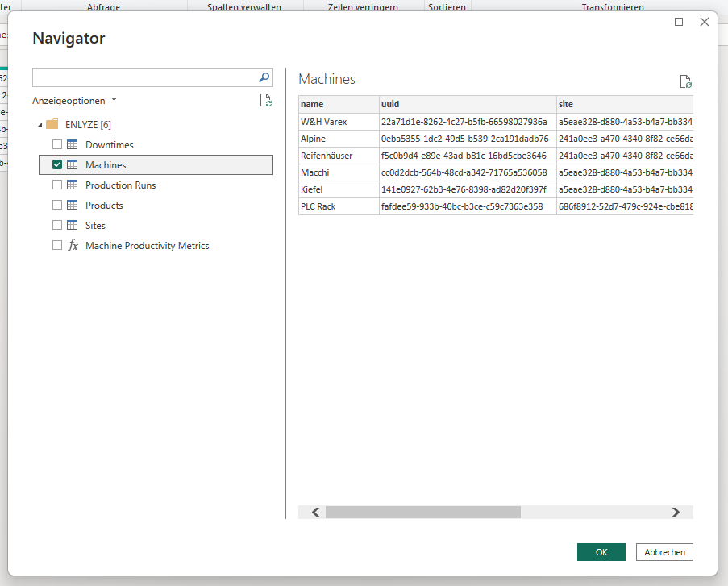Collapse the ENLYZE tree node
Screen dimensions: 728x586
pyautogui.click(x=40, y=125)
